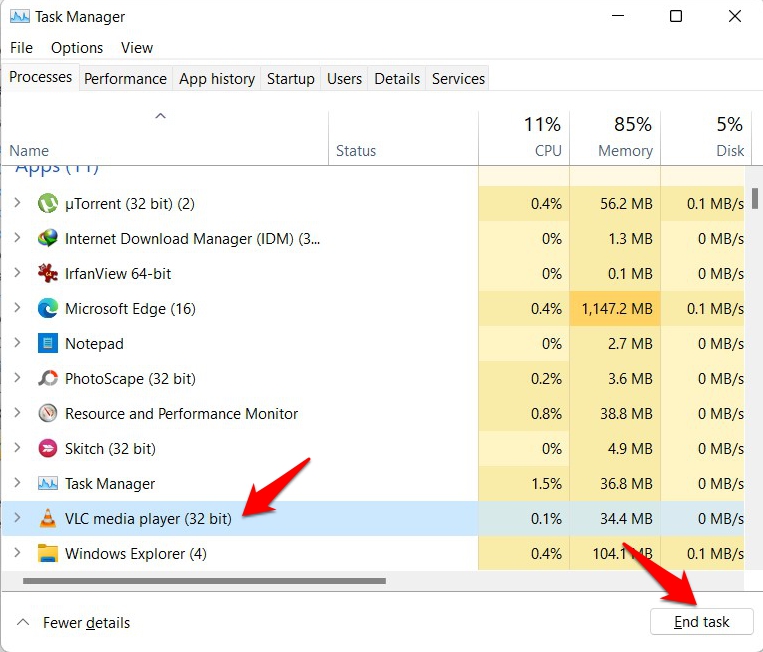Click the Internet Download Manager icon

(47, 239)
